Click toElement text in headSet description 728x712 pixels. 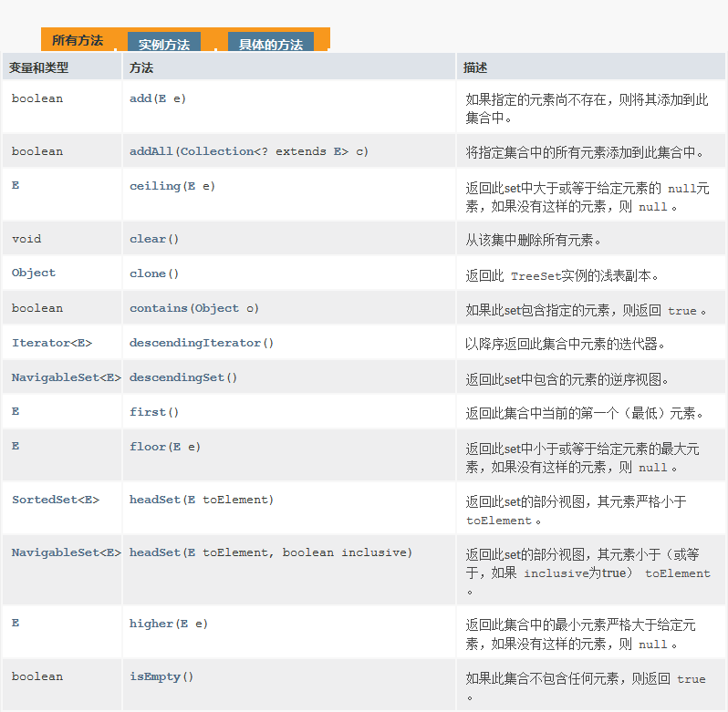(499, 521)
